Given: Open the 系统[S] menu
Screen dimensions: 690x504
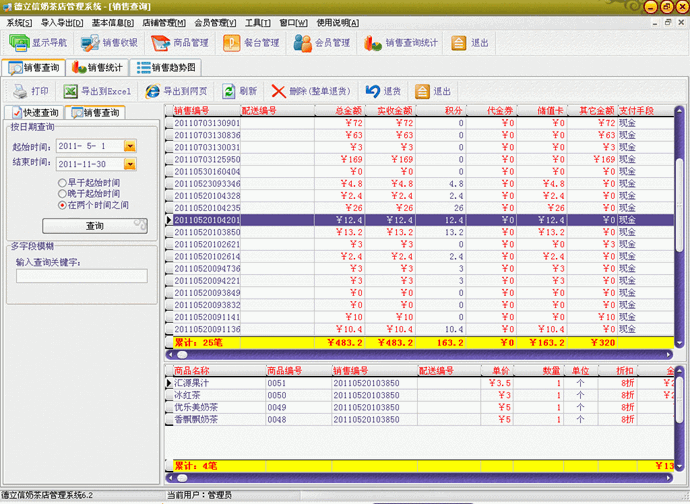Looking at the screenshot, I should click(x=19, y=23).
